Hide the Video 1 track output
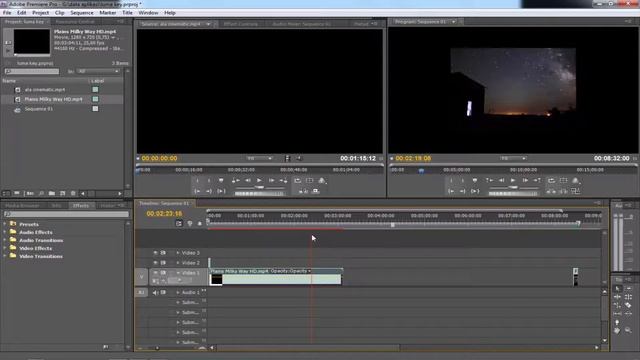This screenshot has width=640, height=360. coord(156,273)
